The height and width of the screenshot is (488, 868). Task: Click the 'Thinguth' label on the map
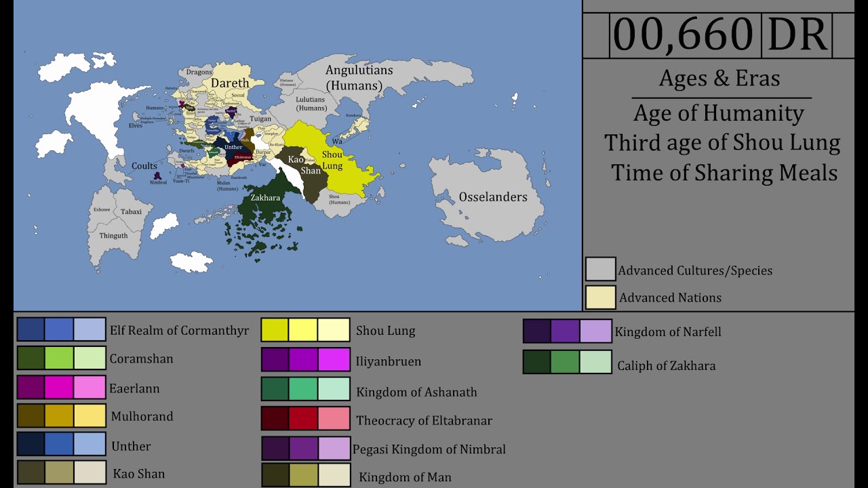113,236
